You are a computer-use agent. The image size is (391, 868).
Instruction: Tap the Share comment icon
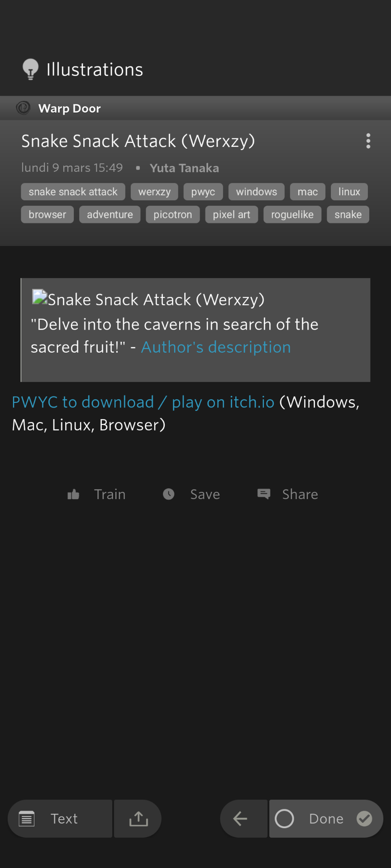point(264,494)
